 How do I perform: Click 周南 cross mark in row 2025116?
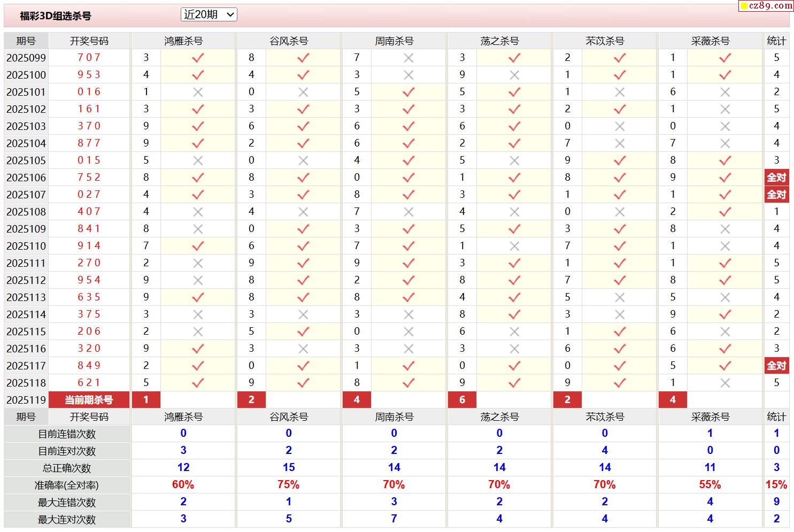(408, 349)
